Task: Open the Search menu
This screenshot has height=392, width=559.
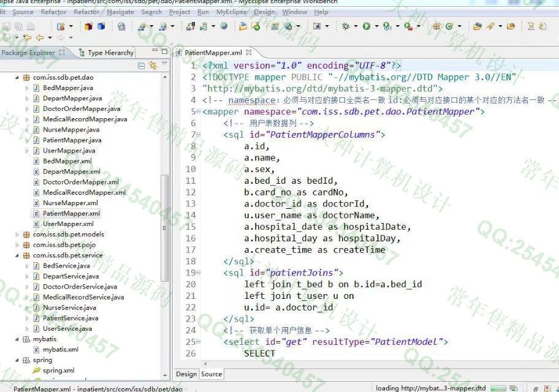Action: [x=151, y=12]
